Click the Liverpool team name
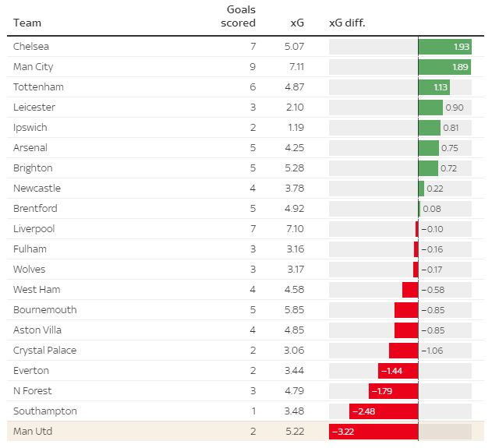 [34, 229]
